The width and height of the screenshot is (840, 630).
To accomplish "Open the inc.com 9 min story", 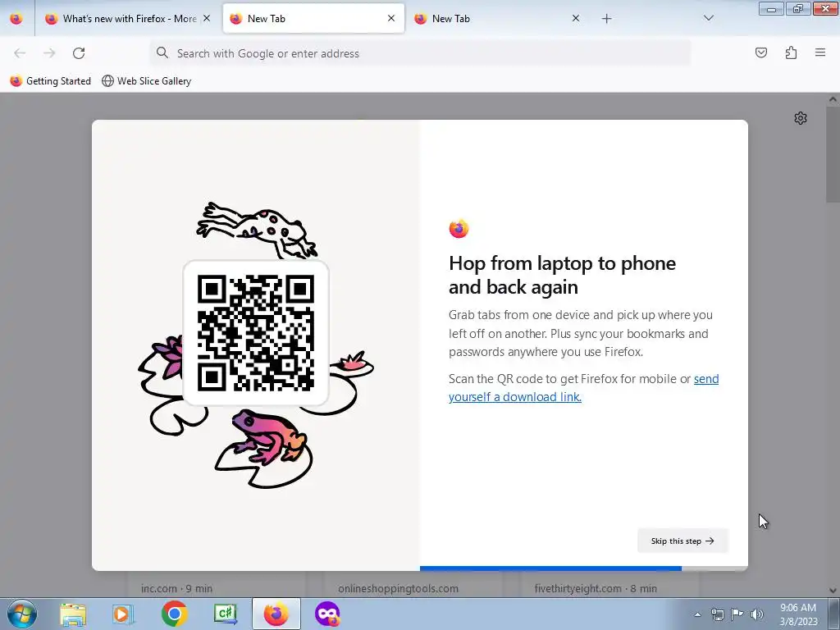I will click(177, 588).
